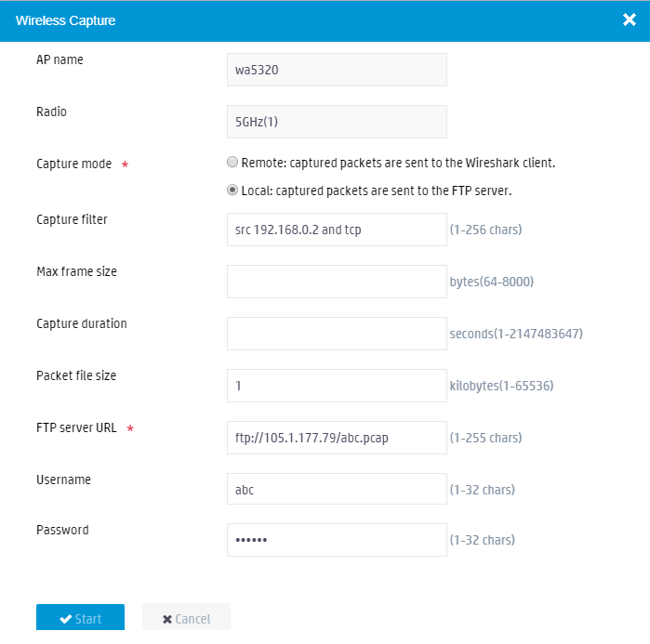Click the Capture mode label
The height and width of the screenshot is (644, 650).
pyautogui.click(x=74, y=164)
